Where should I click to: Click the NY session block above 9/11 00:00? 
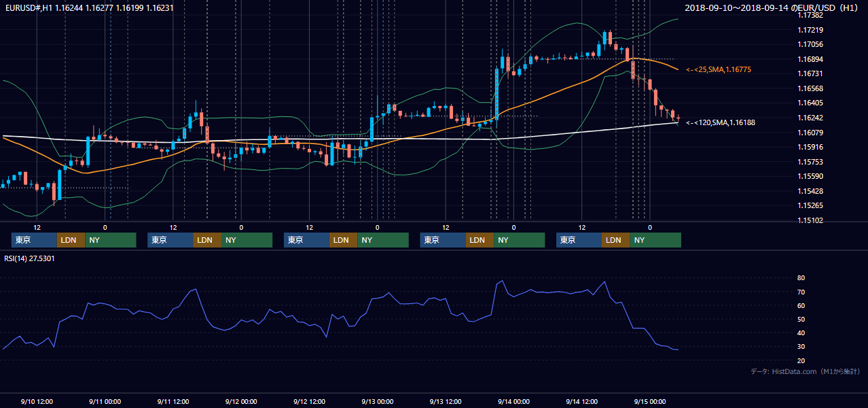[x=111, y=240]
